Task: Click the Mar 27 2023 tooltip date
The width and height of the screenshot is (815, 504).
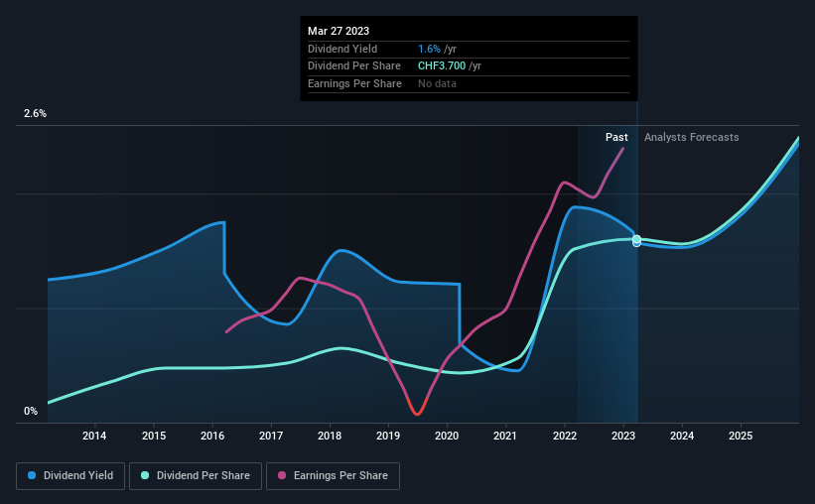Action: 339,31
